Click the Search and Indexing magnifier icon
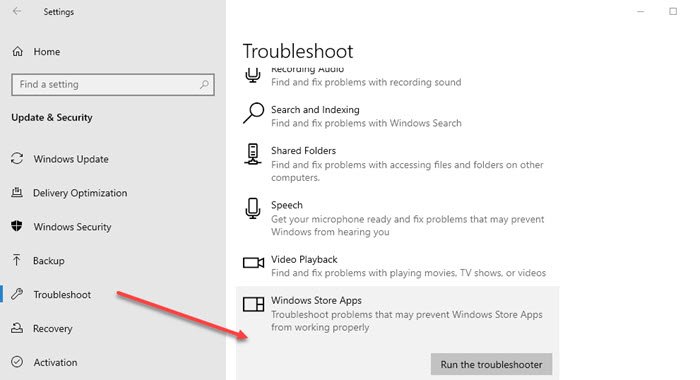Image resolution: width=700 pixels, height=380 pixels. pos(254,113)
